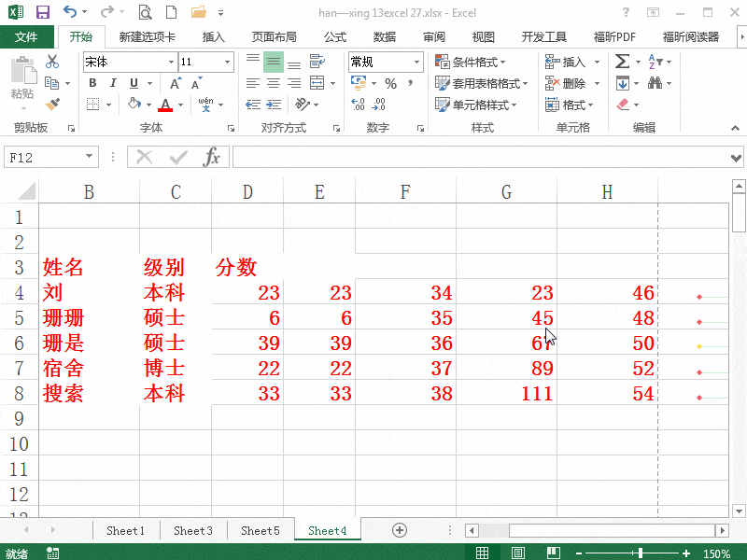747x560 pixels.
Task: Click the fx insert function button
Action: pos(214,158)
